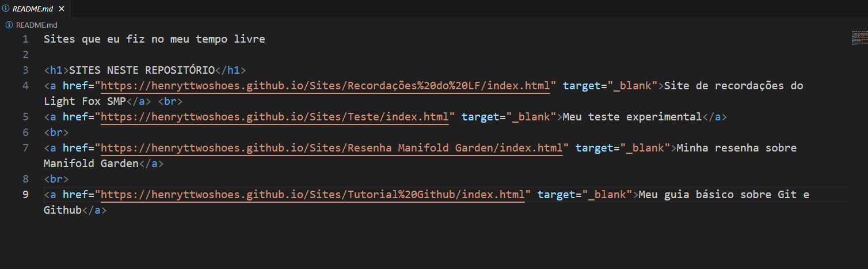
Task: Open the README.md breadcrumb item
Action: [x=37, y=25]
